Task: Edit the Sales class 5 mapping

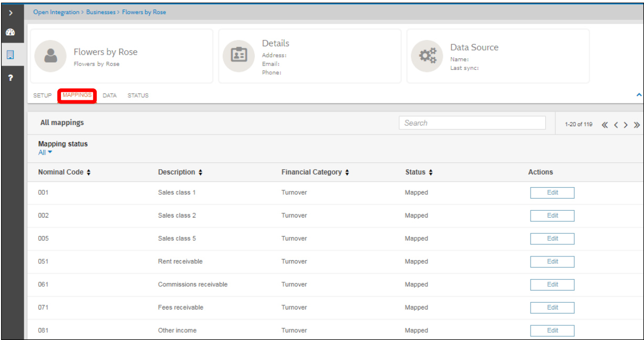Action: (552, 239)
